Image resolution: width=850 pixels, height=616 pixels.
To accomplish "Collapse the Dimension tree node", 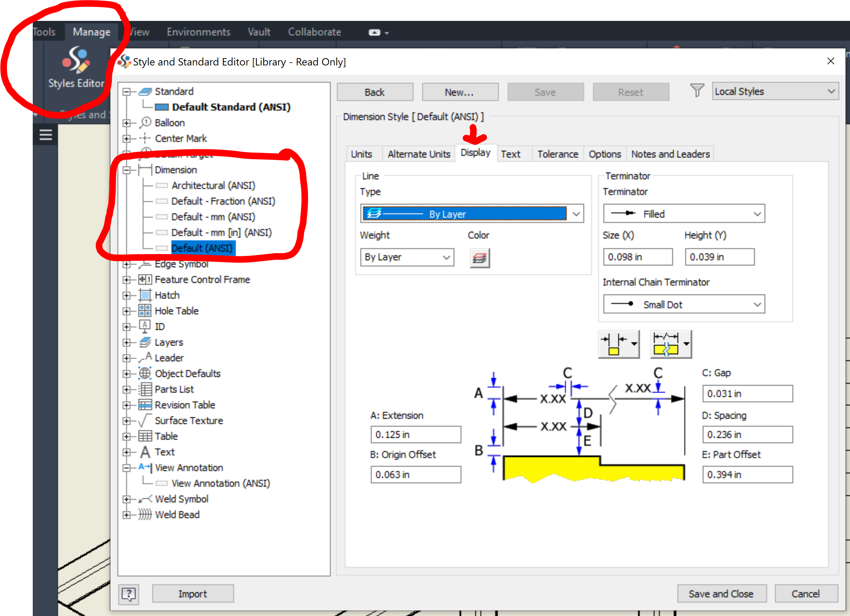I will pyautogui.click(x=127, y=170).
